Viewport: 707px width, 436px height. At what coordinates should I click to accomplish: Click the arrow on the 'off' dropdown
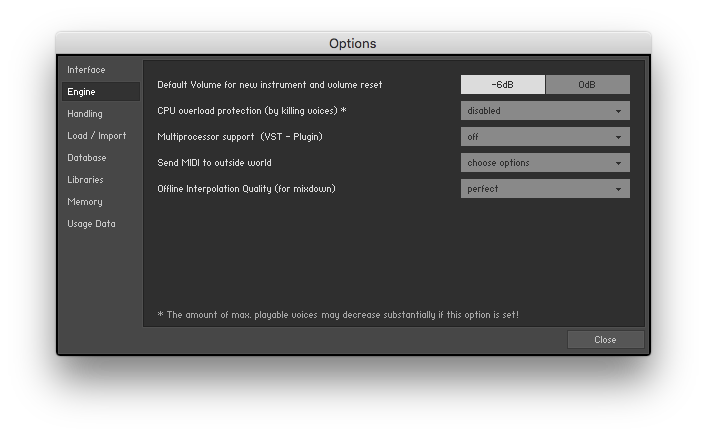coord(619,137)
